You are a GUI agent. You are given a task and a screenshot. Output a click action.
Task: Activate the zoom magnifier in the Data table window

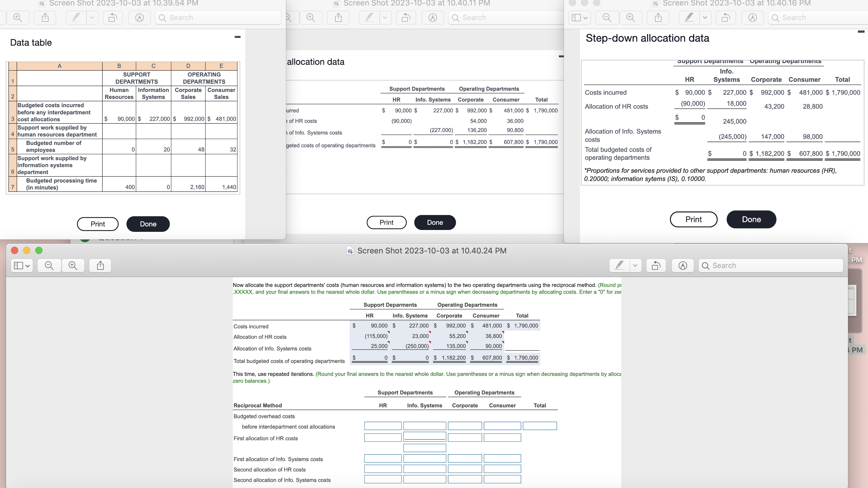pyautogui.click(x=18, y=18)
